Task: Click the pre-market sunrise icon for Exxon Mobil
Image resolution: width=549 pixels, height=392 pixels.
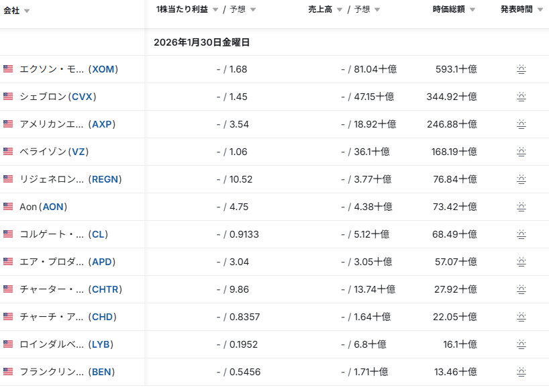Action: [521, 69]
